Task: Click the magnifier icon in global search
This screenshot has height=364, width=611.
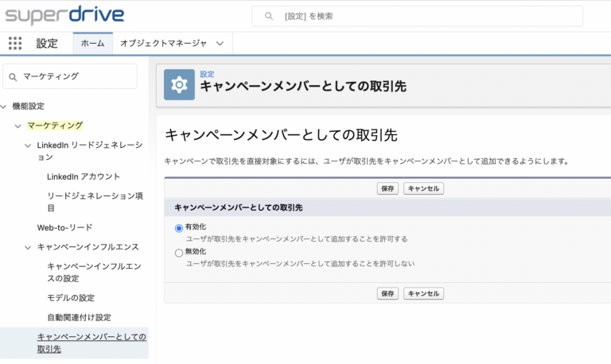Action: tap(268, 16)
